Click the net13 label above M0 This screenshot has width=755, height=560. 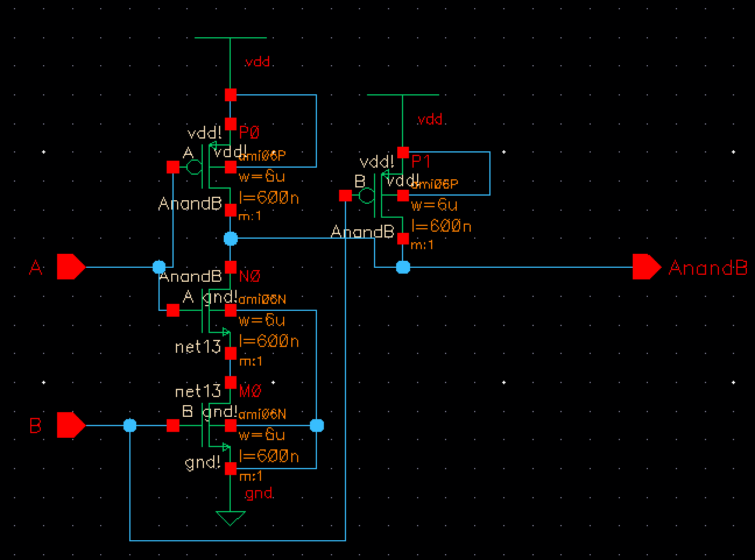click(198, 390)
